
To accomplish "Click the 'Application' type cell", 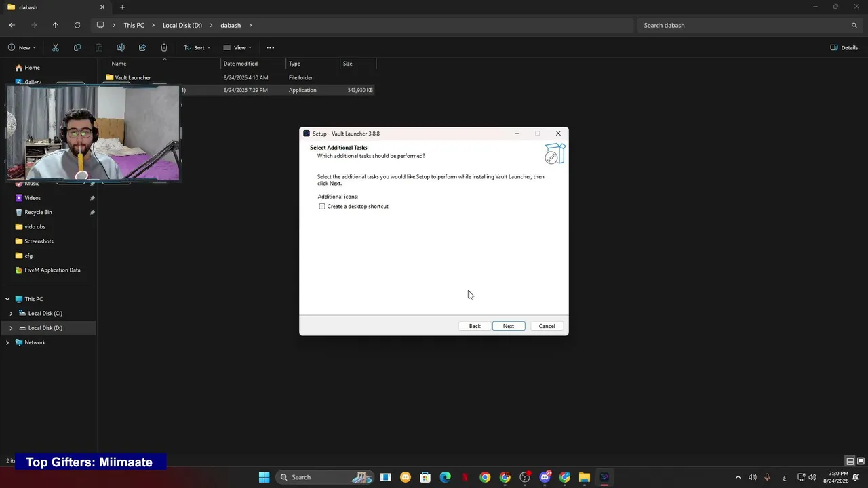I will click(302, 90).
